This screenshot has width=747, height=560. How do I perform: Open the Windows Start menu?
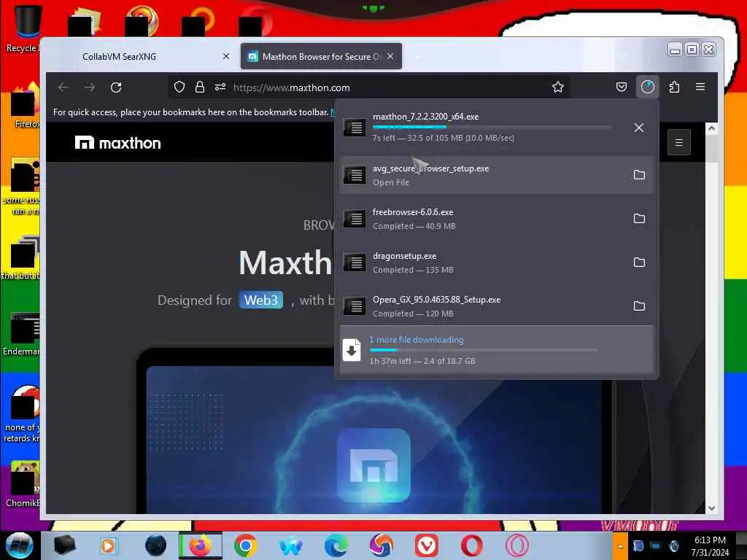[x=19, y=545]
